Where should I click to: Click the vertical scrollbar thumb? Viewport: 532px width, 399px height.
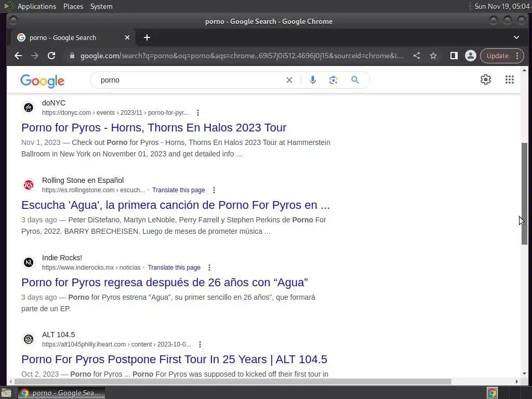[524, 193]
